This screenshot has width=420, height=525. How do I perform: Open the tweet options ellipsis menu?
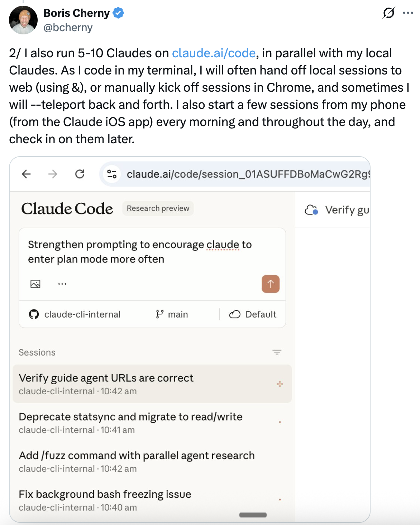(409, 13)
